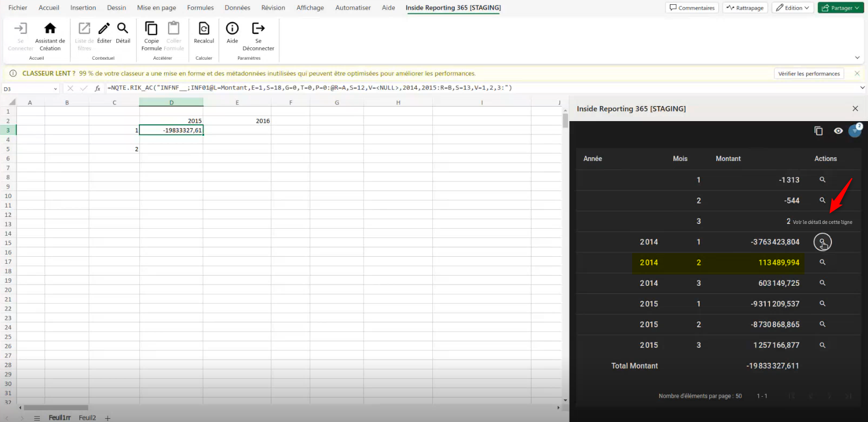This screenshot has width=868, height=422.
Task: View details of the 1 257 166,877 row
Action: point(822,345)
